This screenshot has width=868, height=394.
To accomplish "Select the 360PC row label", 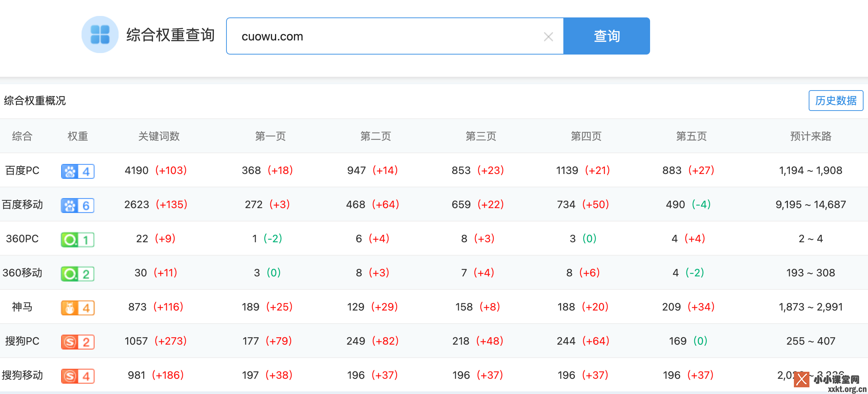I will (22, 239).
